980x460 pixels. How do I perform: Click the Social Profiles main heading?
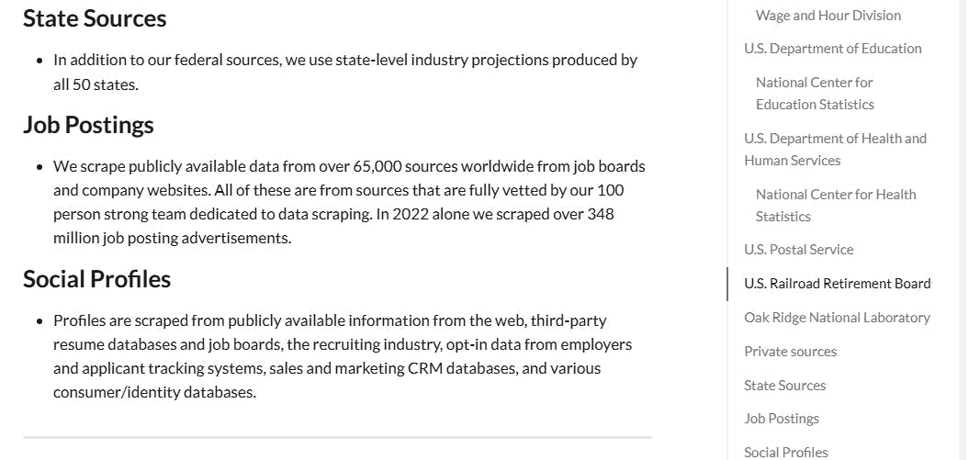pos(96,279)
